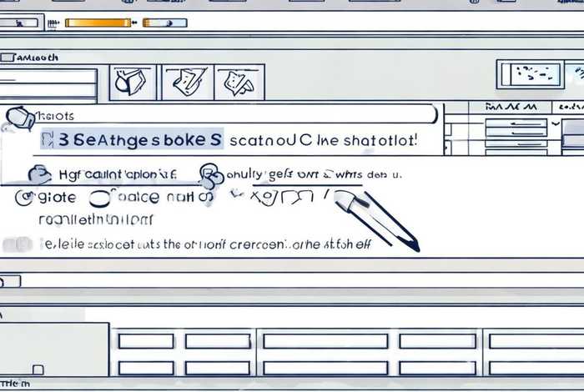The image size is (584, 392).
Task: Click the icon left of 'Hgf caulnt' text
Action: click(x=39, y=175)
